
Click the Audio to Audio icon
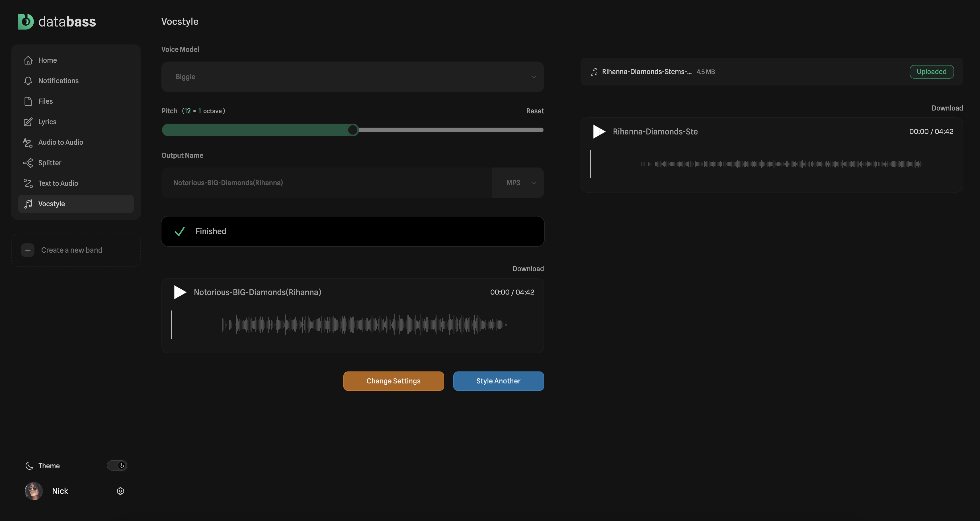(28, 142)
